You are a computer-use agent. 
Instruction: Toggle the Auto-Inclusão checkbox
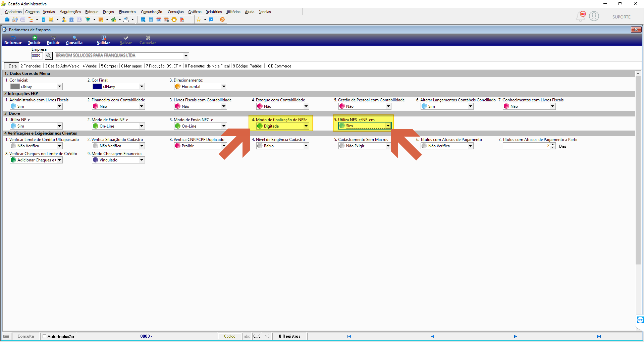44,336
